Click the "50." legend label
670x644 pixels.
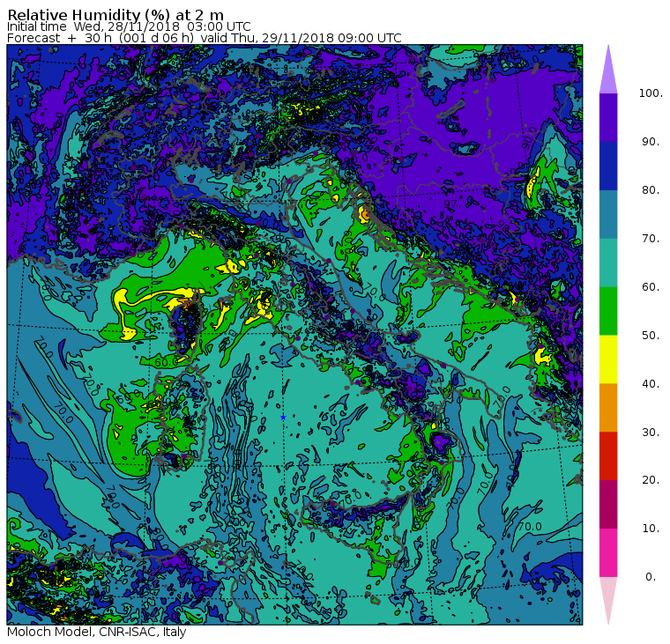(651, 336)
